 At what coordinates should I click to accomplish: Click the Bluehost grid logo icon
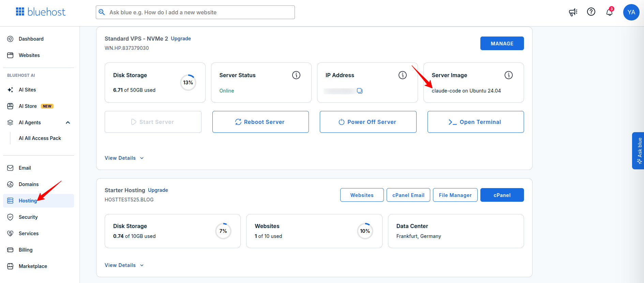tap(20, 12)
